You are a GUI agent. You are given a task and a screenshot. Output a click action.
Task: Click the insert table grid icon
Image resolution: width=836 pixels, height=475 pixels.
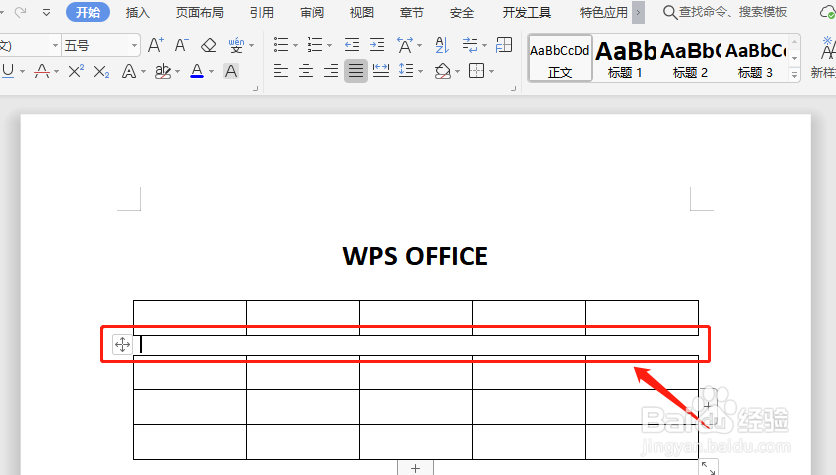[x=504, y=45]
